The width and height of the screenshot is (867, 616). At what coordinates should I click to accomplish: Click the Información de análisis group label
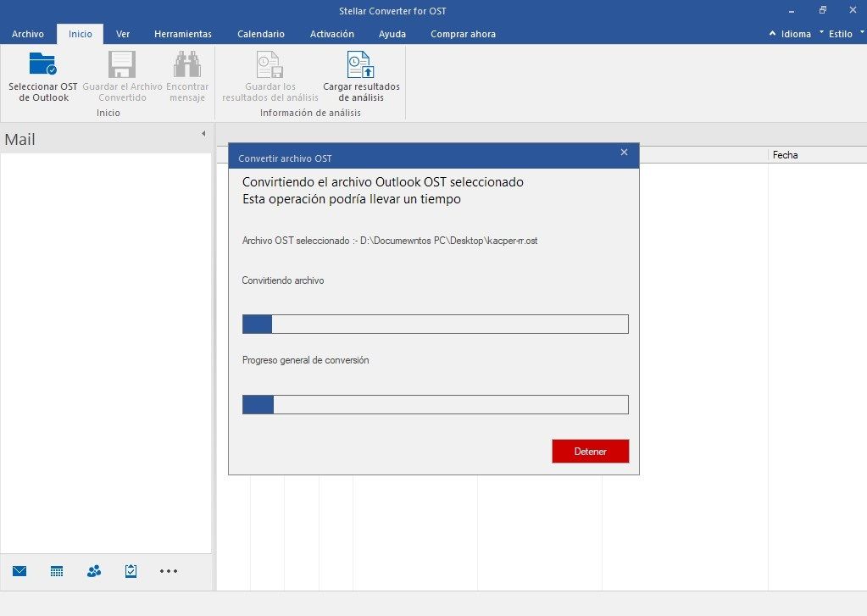pyautogui.click(x=310, y=113)
